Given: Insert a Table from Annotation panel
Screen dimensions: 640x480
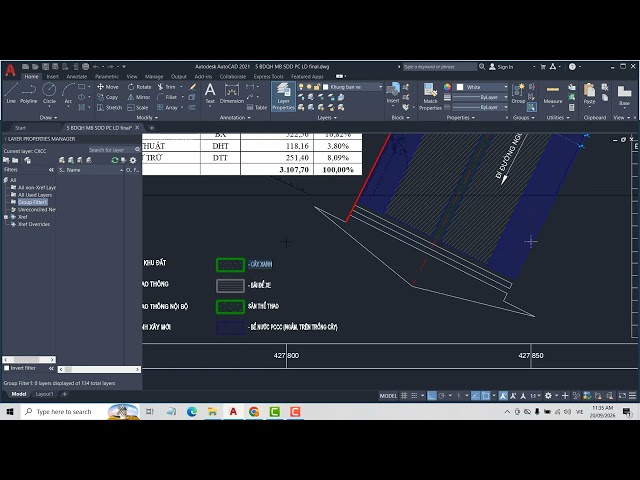Looking at the screenshot, I should [x=257, y=107].
